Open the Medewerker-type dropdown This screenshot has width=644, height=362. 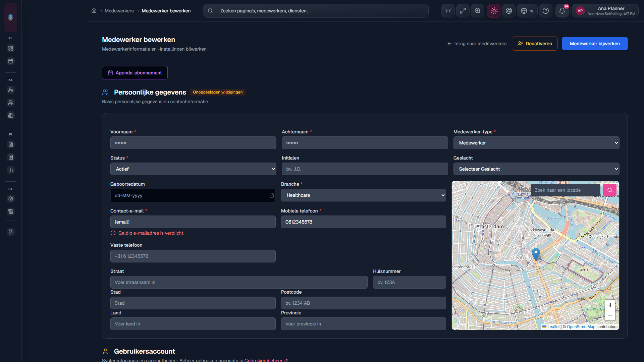click(x=536, y=143)
